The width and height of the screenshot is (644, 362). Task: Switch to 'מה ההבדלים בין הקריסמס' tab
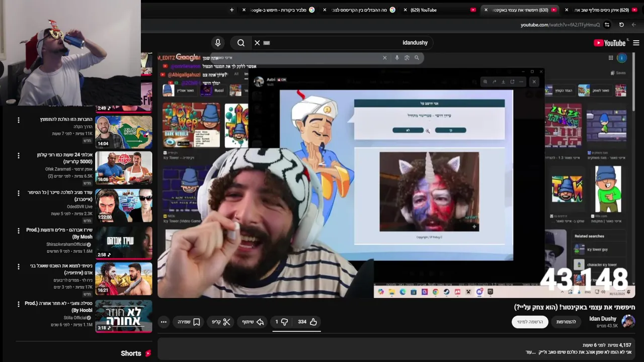(358, 10)
